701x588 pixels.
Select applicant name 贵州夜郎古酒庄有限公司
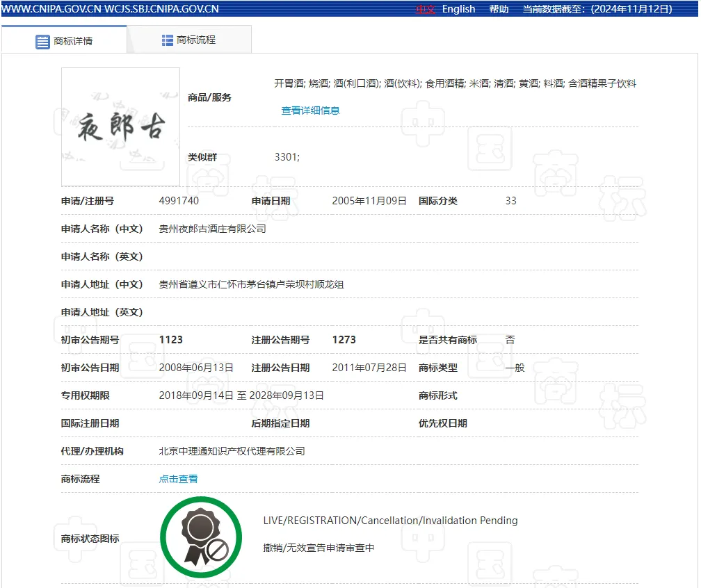click(212, 229)
